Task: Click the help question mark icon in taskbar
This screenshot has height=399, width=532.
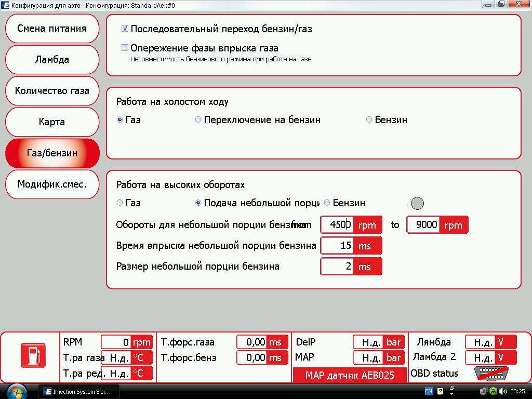Action: tap(440, 391)
